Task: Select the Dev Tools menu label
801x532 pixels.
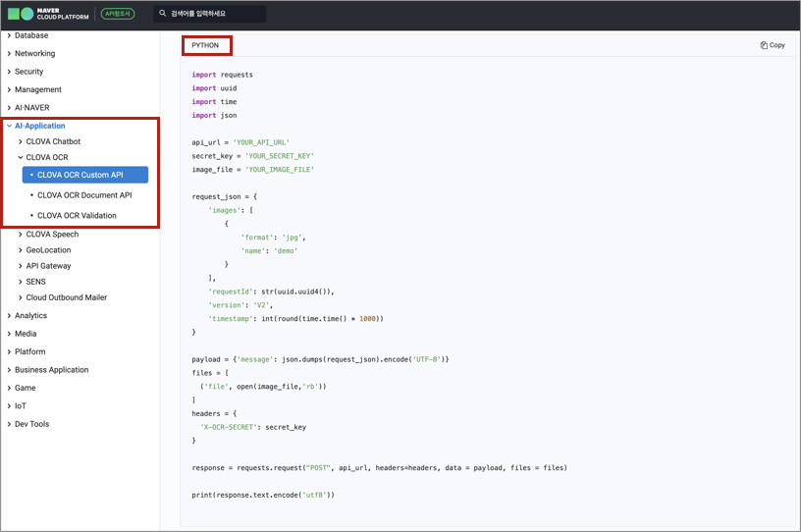Action: 31,424
